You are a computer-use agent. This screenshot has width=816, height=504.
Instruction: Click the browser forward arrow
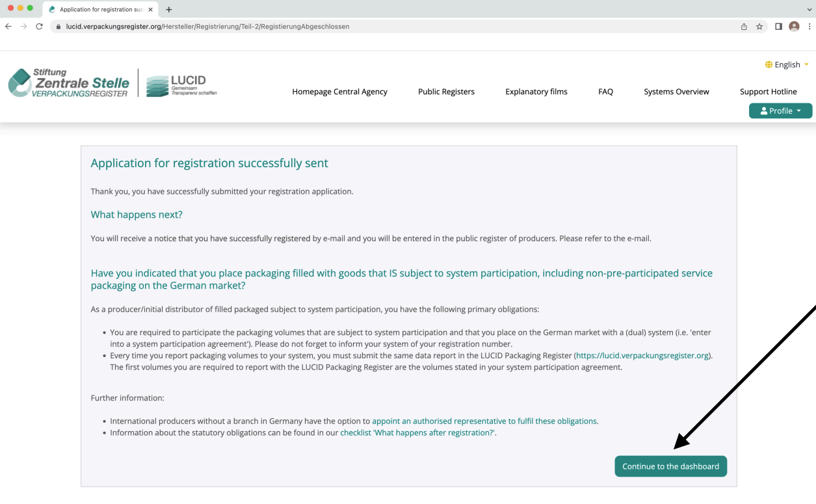(x=24, y=27)
